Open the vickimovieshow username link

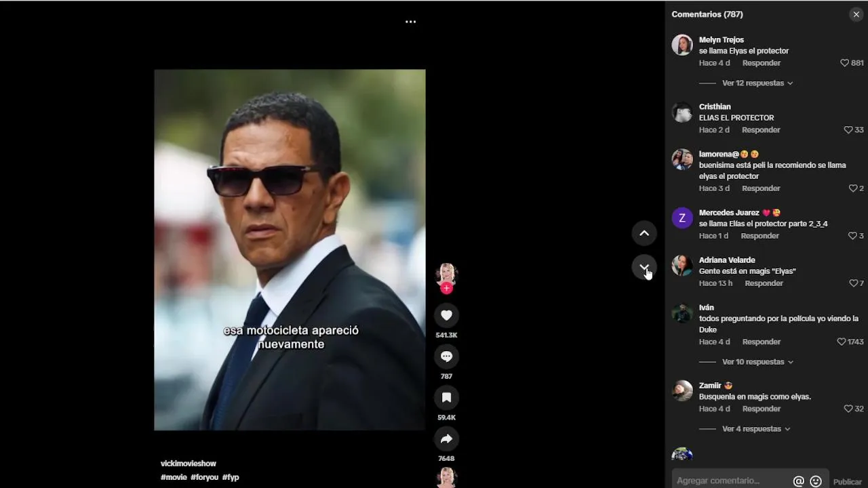(x=189, y=464)
